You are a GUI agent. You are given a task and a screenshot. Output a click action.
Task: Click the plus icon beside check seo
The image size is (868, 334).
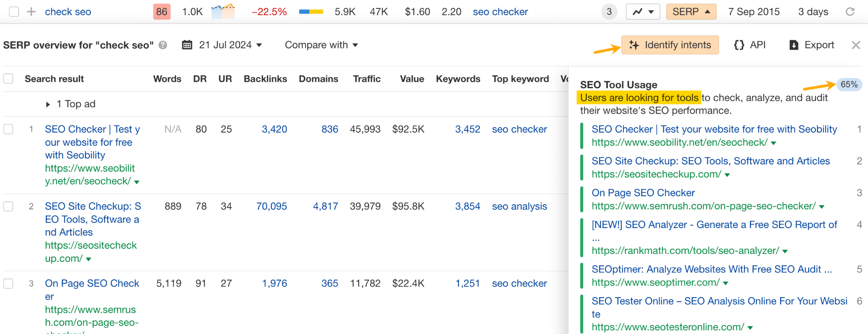(31, 12)
